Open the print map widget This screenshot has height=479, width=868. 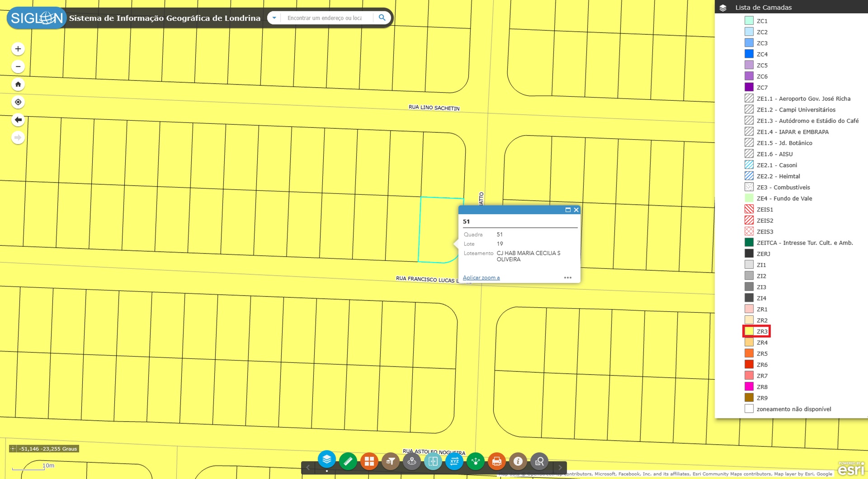click(497, 461)
